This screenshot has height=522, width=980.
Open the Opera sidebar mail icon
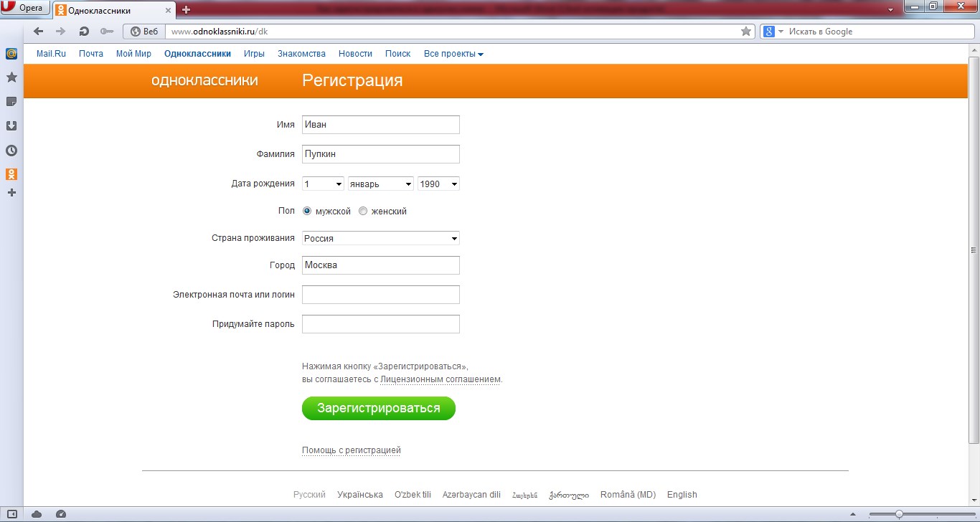click(11, 54)
